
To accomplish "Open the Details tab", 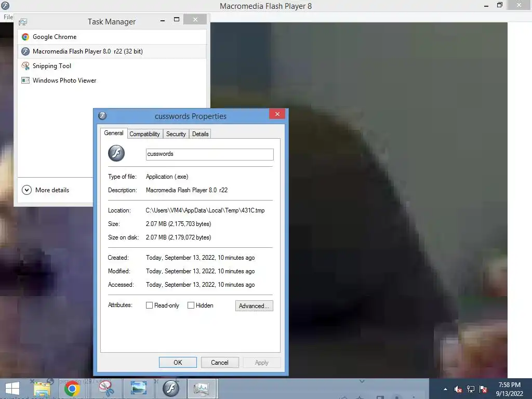I will pyautogui.click(x=200, y=134).
